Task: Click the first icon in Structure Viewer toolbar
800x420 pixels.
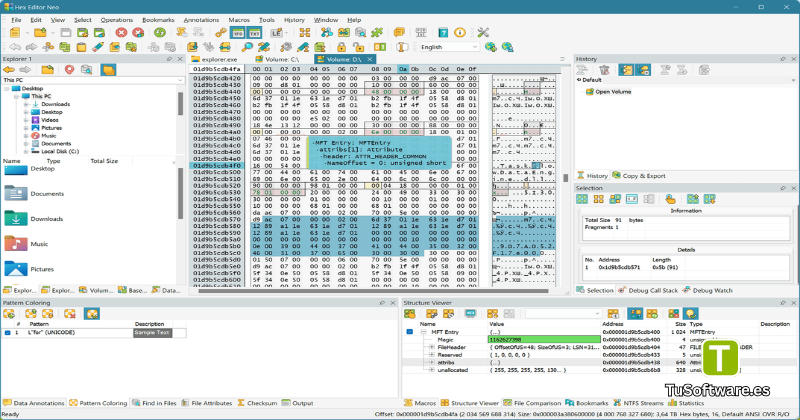Action: coord(410,313)
